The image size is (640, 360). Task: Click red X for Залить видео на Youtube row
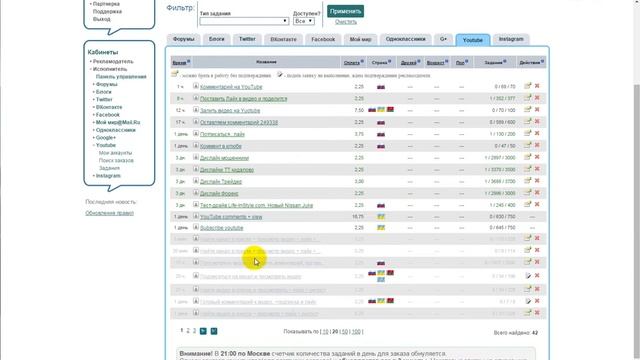tap(537, 109)
